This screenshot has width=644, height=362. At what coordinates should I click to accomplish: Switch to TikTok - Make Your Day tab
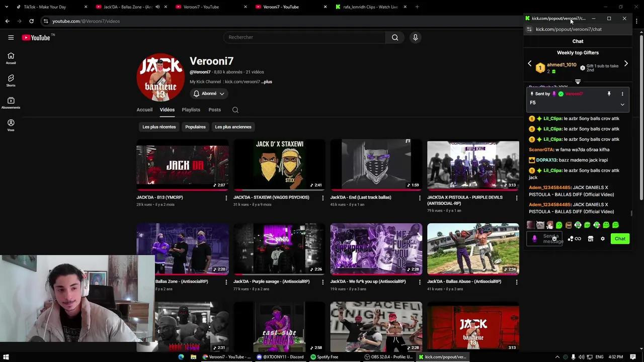[x=50, y=7]
